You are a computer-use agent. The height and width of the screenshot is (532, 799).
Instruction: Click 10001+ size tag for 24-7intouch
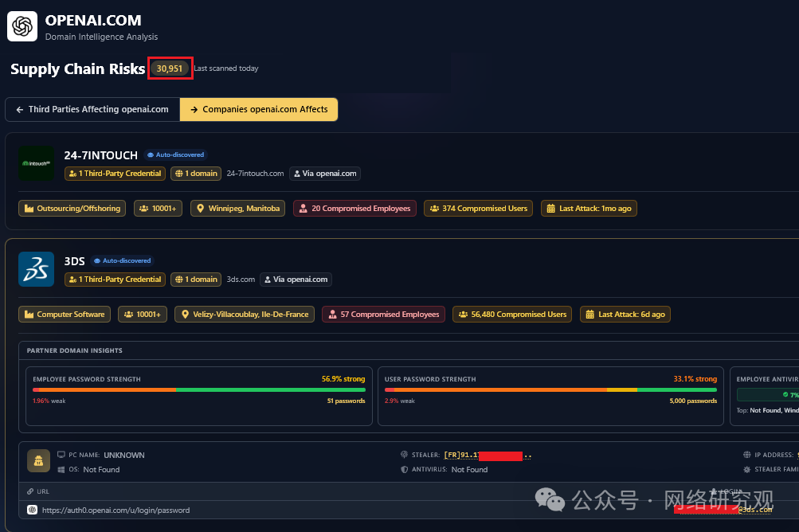point(158,209)
